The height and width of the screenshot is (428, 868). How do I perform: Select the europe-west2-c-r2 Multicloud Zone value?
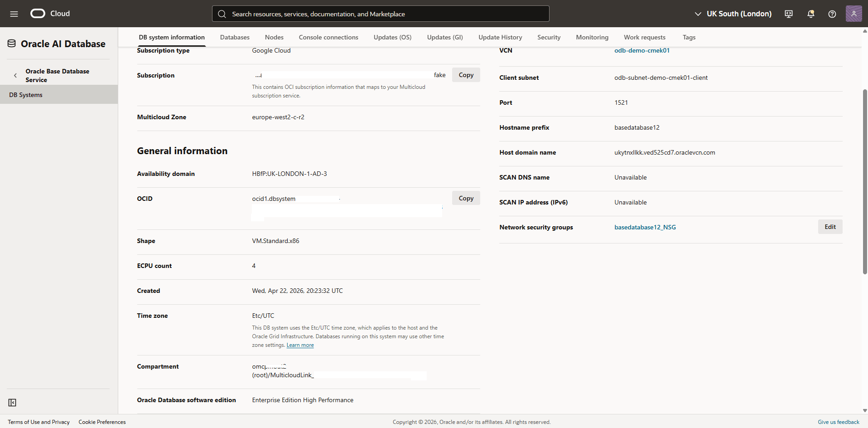(278, 117)
